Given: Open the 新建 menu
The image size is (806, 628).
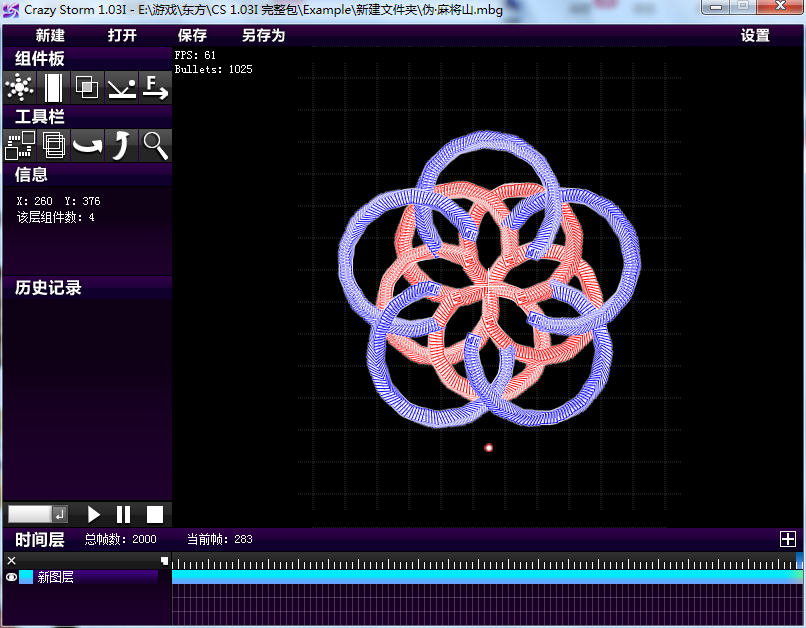Looking at the screenshot, I should click(x=50, y=35).
